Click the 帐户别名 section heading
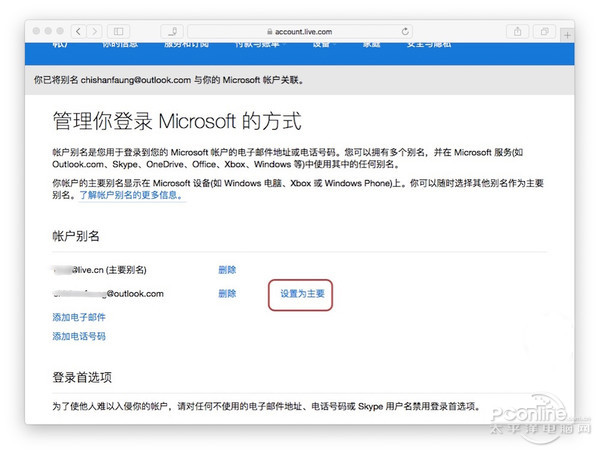The height and width of the screenshot is (454, 600). pos(76,236)
